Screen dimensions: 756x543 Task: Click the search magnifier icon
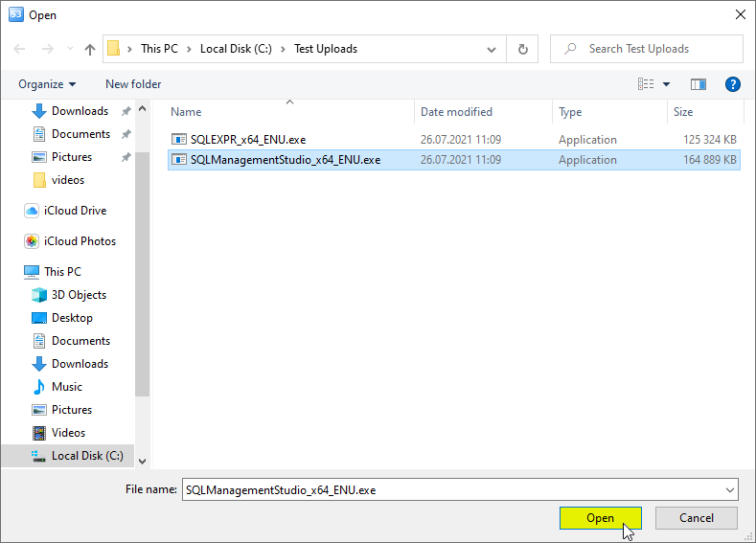pos(570,49)
